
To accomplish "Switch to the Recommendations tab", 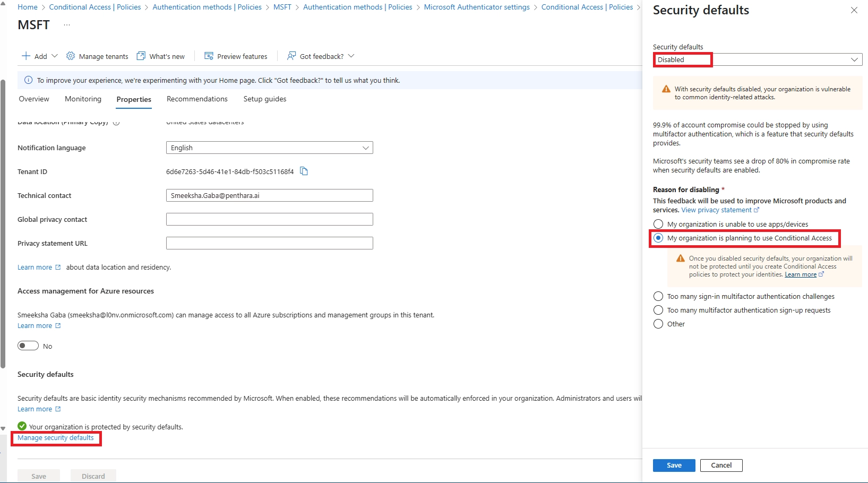I will 197,99.
